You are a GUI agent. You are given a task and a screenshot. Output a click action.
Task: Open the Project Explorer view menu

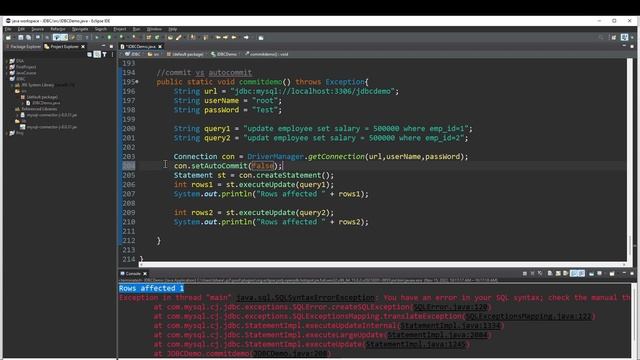tap(112, 54)
